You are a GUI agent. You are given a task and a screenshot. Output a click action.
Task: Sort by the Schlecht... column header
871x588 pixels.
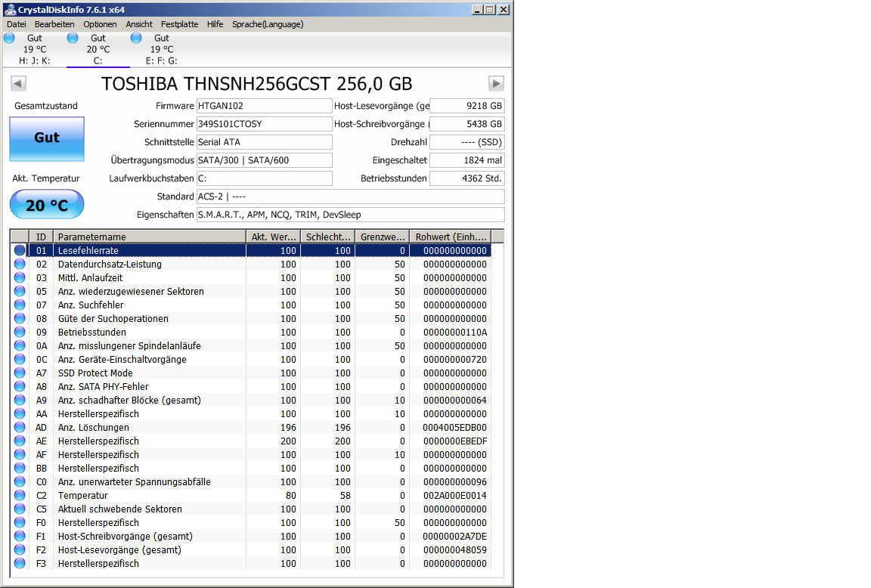tap(327, 237)
